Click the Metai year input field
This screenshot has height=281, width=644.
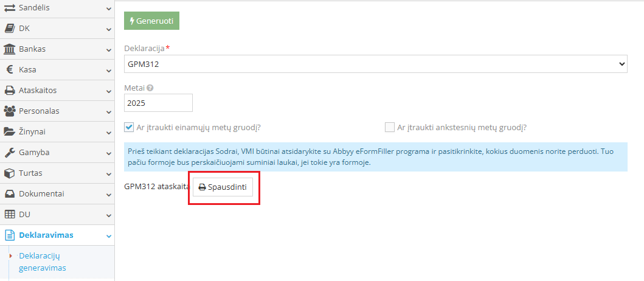pyautogui.click(x=158, y=103)
